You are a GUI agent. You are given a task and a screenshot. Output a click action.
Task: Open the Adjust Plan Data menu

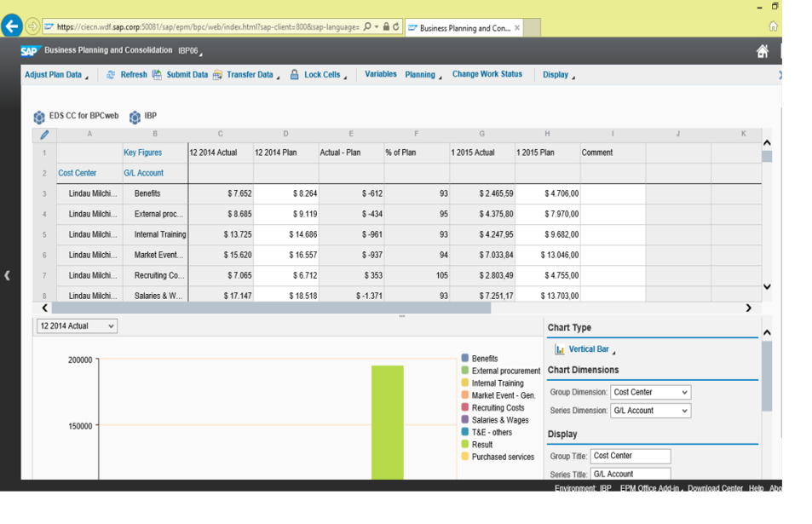[56, 75]
